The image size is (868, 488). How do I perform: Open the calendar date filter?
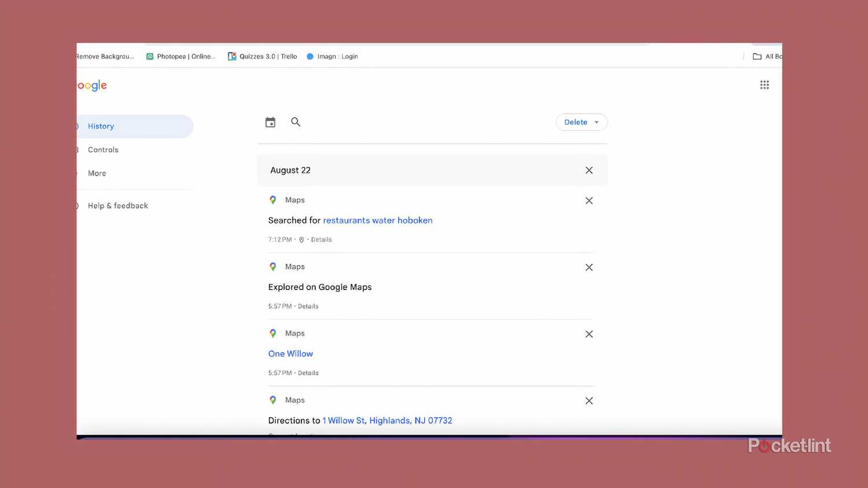pos(270,122)
